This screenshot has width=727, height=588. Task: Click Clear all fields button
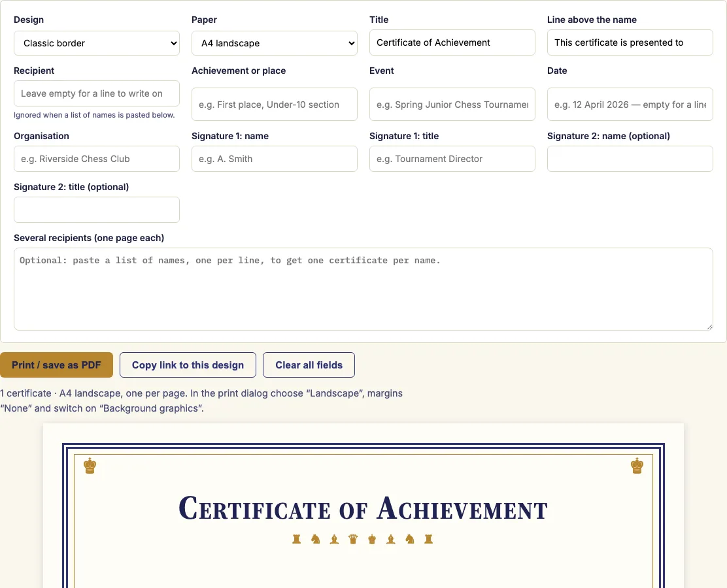(309, 365)
